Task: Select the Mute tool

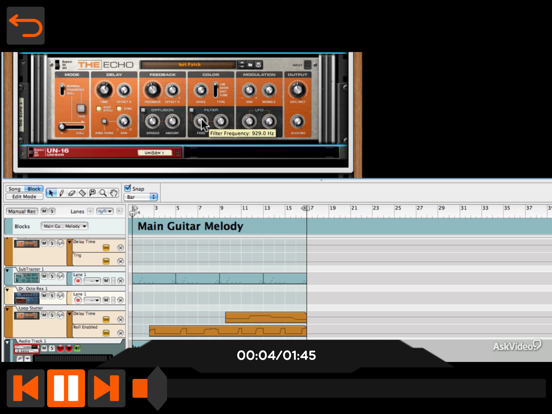Action: point(93,193)
